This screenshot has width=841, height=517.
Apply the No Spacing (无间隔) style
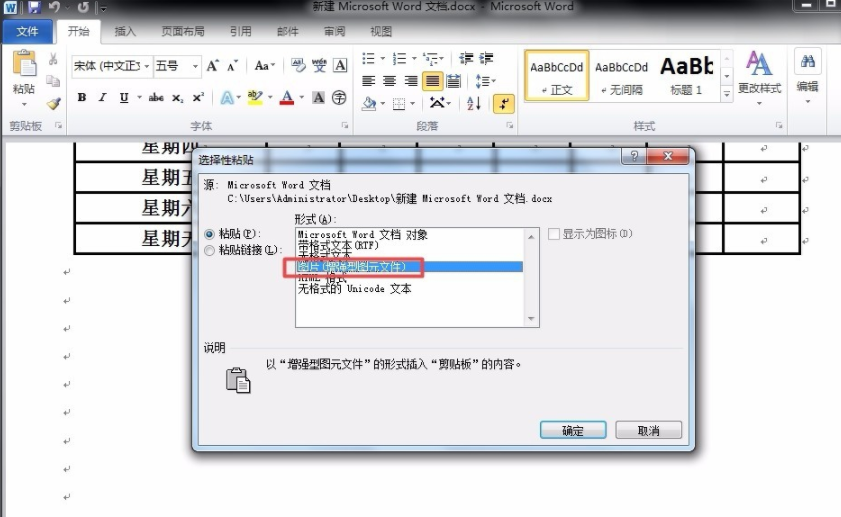(x=621, y=76)
